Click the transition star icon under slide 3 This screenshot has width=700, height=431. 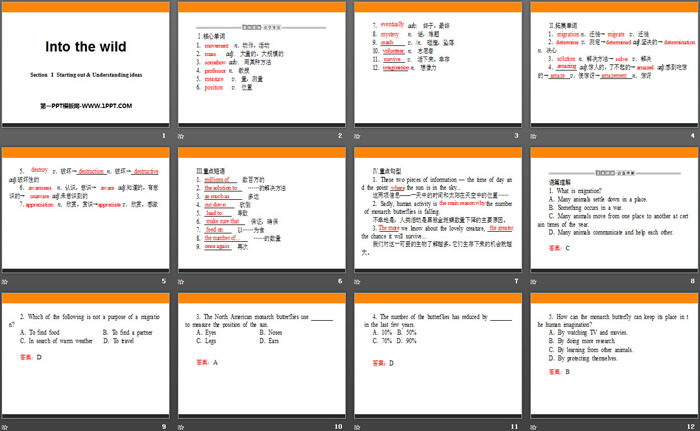358,136
